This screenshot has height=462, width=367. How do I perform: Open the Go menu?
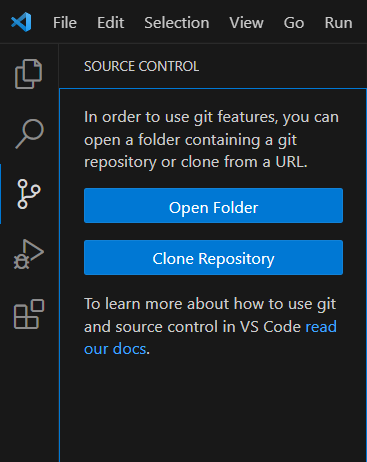(x=294, y=23)
